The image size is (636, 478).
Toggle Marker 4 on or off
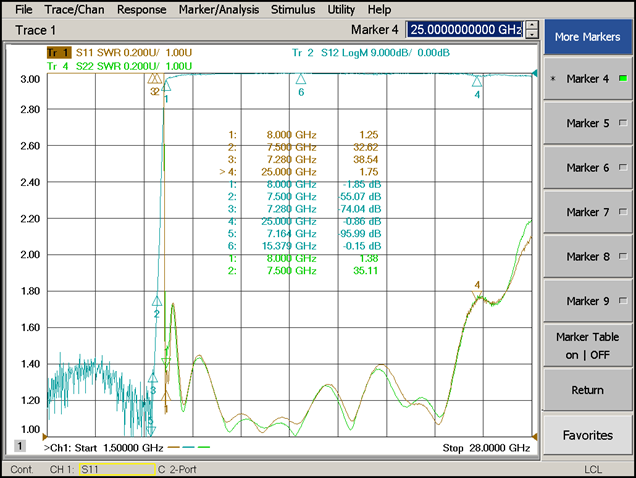[x=587, y=79]
